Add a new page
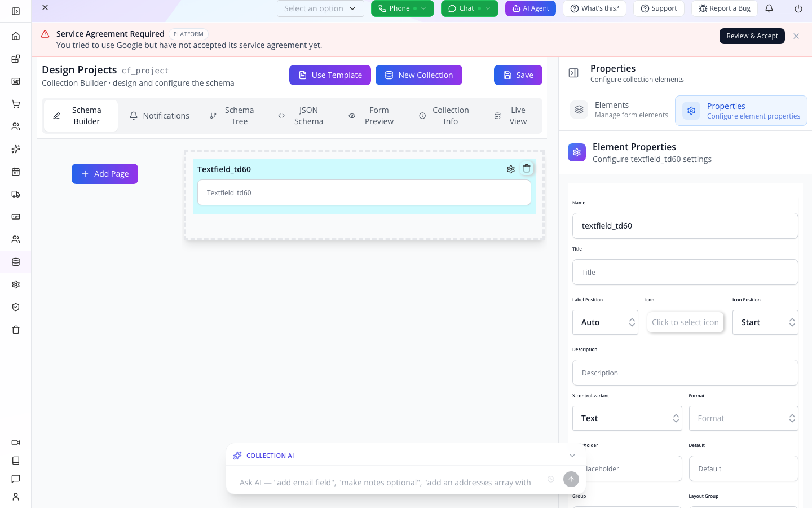The width and height of the screenshot is (812, 508). [x=105, y=174]
